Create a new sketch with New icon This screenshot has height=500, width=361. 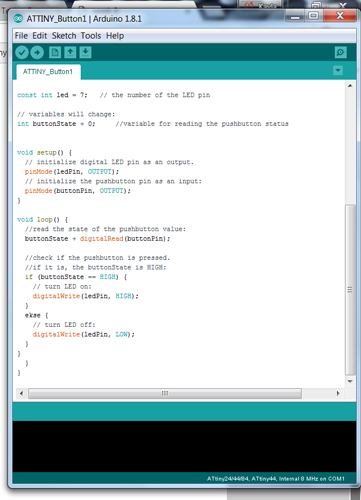[x=55, y=52]
